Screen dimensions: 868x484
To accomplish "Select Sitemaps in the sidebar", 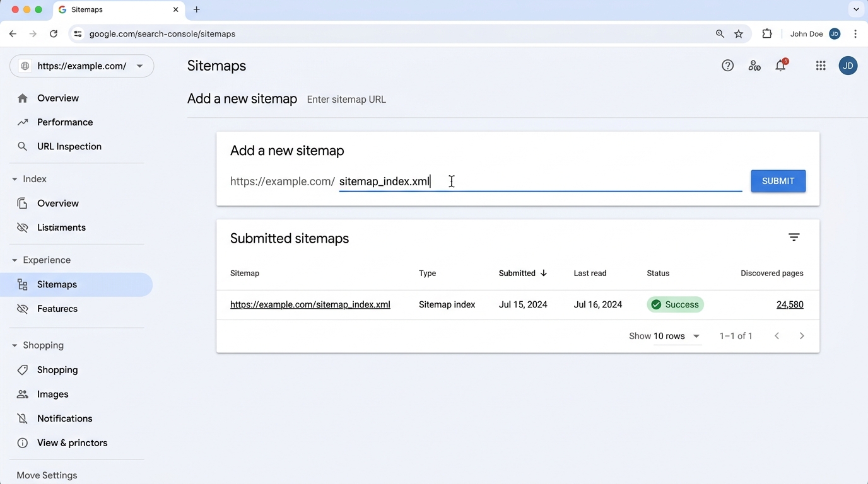I will point(76,284).
